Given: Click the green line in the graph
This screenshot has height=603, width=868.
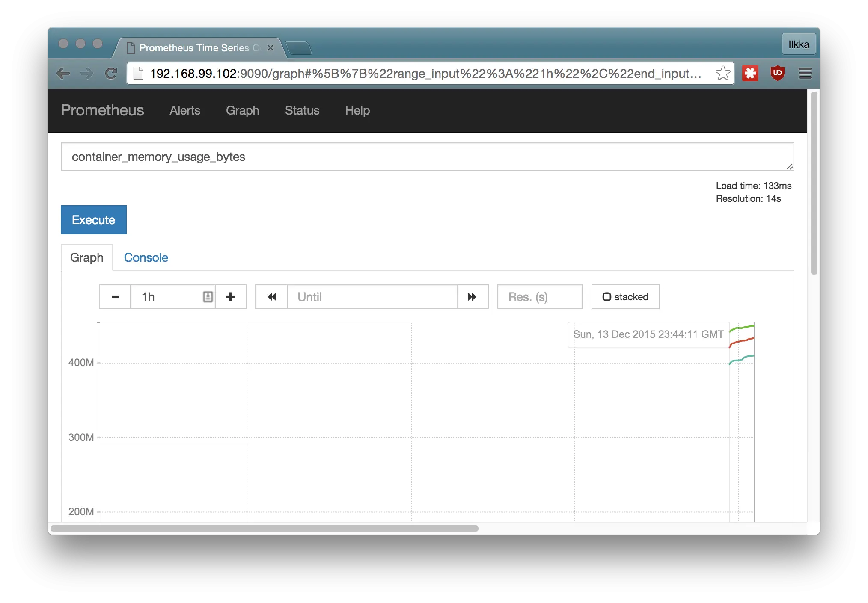Looking at the screenshot, I should pos(742,328).
